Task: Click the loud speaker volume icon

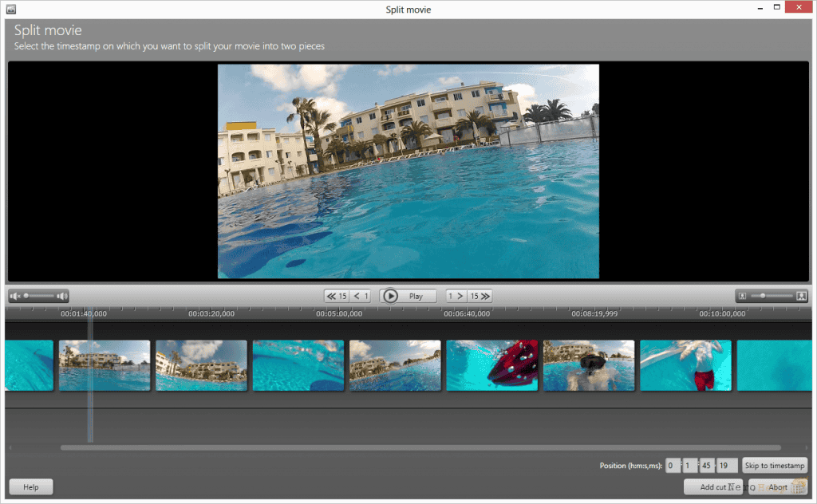Action: point(62,296)
